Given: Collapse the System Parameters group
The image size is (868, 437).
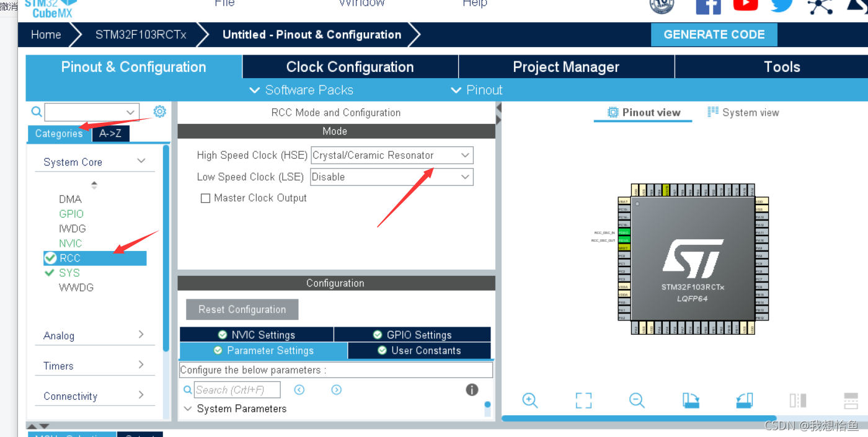Looking at the screenshot, I should click(188, 408).
